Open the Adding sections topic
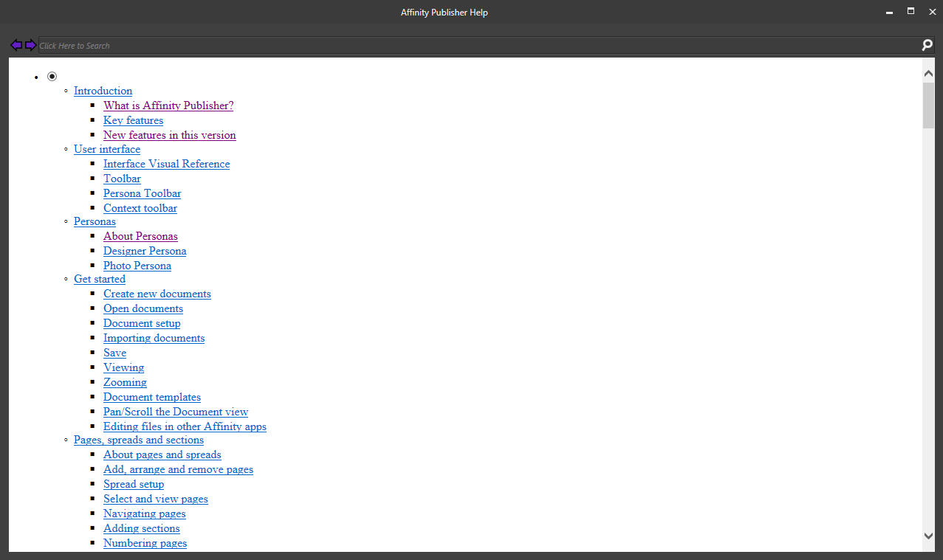Image resolution: width=943 pixels, height=560 pixels. coord(142,528)
